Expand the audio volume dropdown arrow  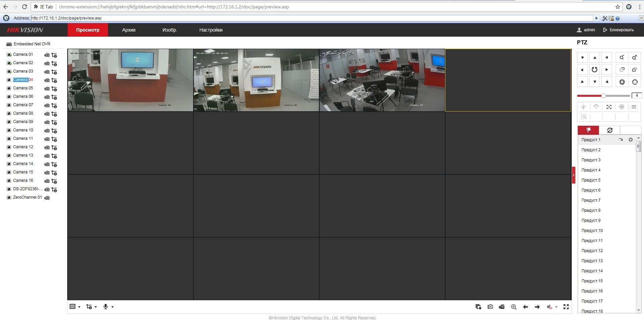(x=556, y=307)
